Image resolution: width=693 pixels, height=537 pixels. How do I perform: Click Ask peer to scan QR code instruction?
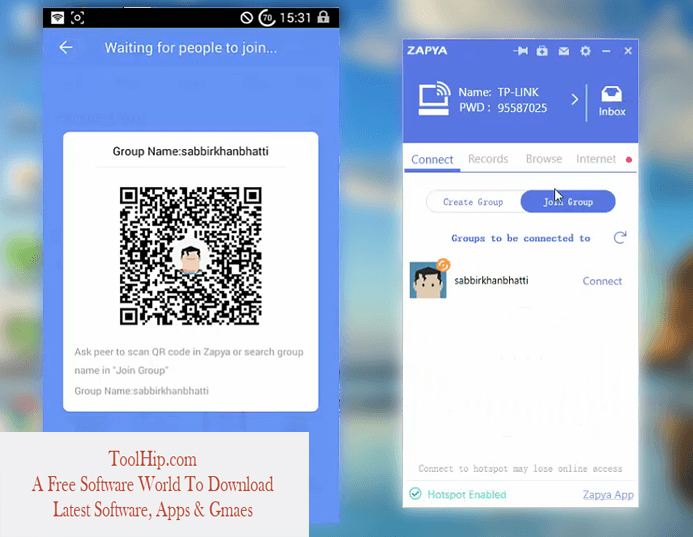pos(189,361)
